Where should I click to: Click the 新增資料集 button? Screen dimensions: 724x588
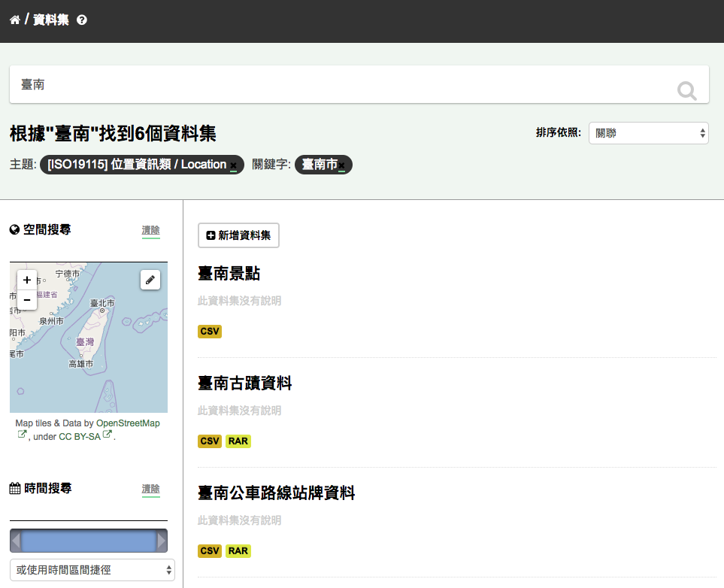click(238, 235)
